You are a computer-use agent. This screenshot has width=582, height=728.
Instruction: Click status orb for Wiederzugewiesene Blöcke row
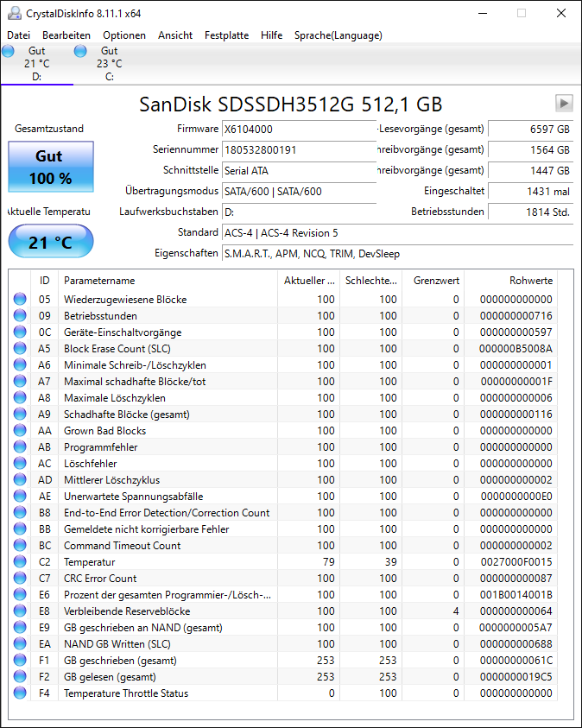pos(20,299)
